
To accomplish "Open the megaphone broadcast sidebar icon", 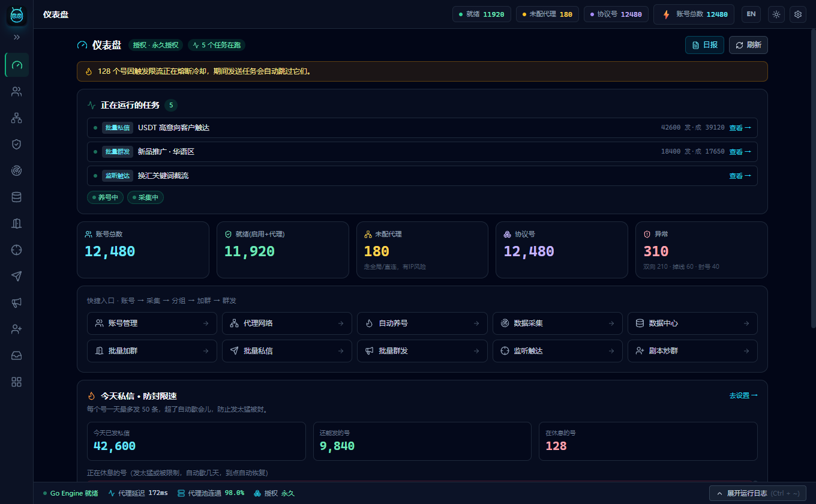I will pyautogui.click(x=17, y=302).
